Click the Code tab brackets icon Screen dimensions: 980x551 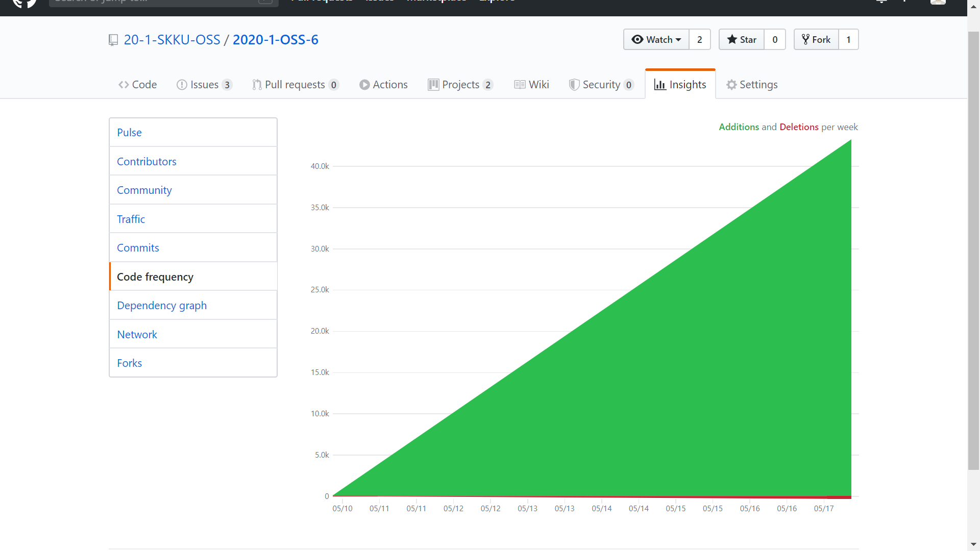[124, 85]
